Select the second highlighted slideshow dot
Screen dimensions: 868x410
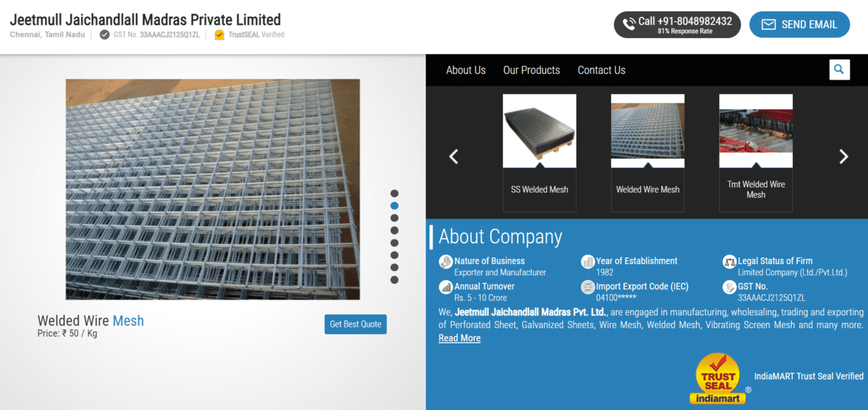tap(394, 205)
